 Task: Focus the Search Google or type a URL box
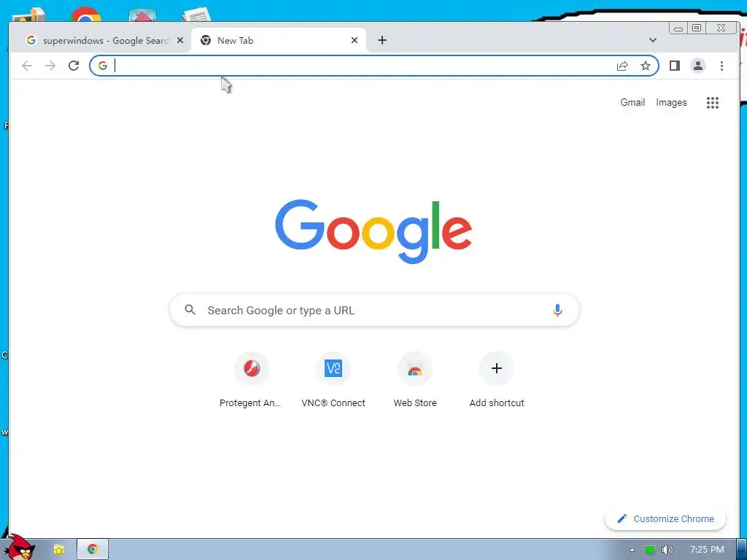[374, 311]
